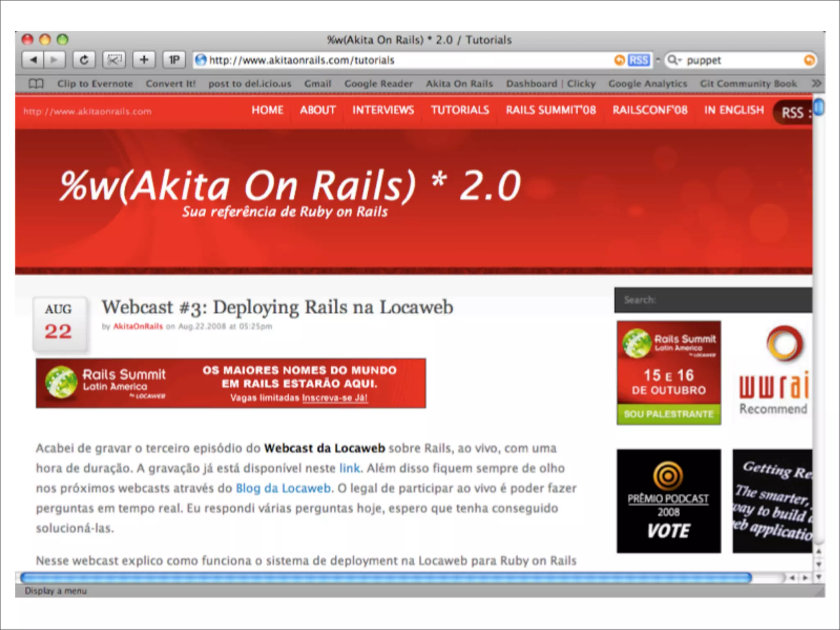
Task: Open the post to del.icio.us bookmark
Action: click(250, 84)
